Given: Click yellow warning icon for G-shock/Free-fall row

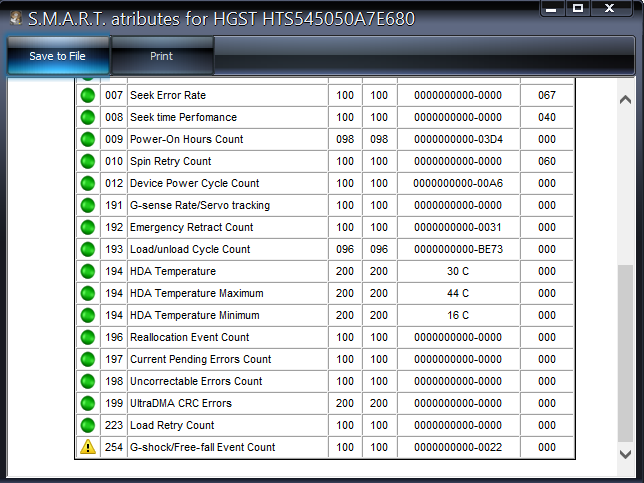Looking at the screenshot, I should pos(88,447).
